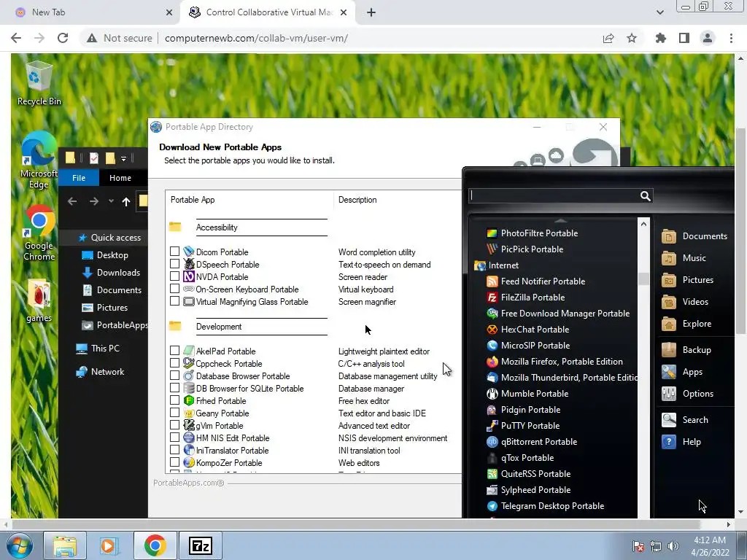This screenshot has width=747, height=560.
Task: Enable Virtual Magnifying Glass Portable checkbox
Action: (175, 301)
